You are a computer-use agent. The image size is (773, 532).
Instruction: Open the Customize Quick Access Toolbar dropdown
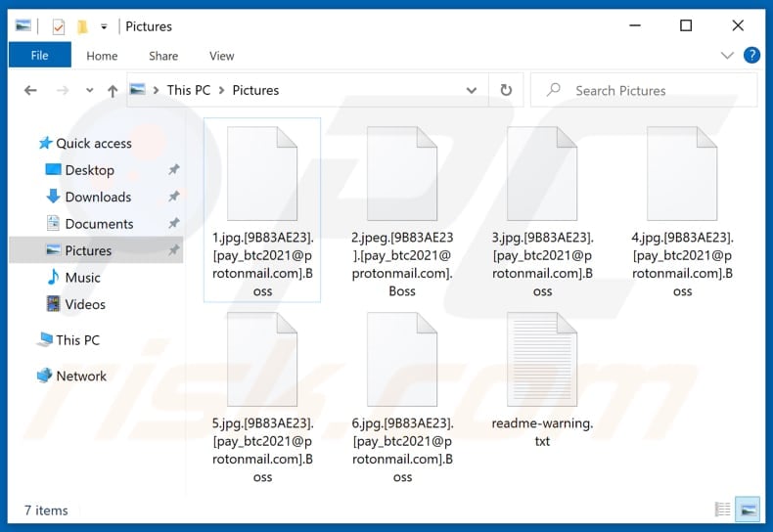point(104,26)
